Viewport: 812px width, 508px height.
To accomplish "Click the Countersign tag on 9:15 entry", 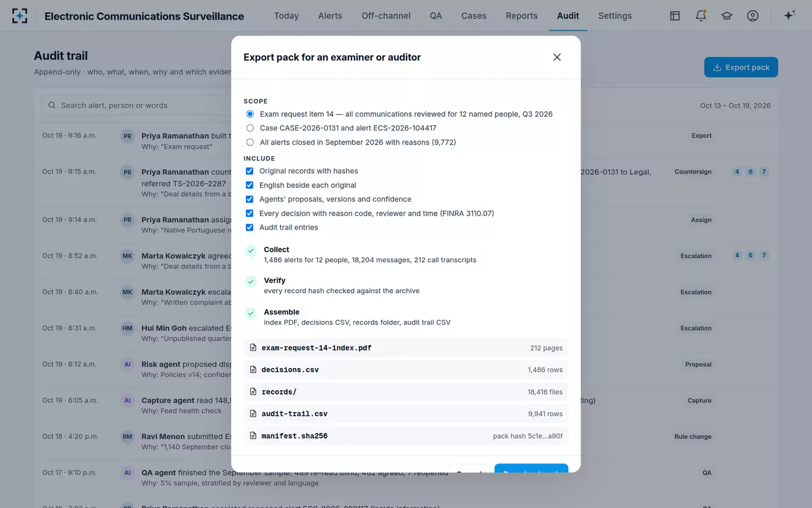I will tap(693, 172).
